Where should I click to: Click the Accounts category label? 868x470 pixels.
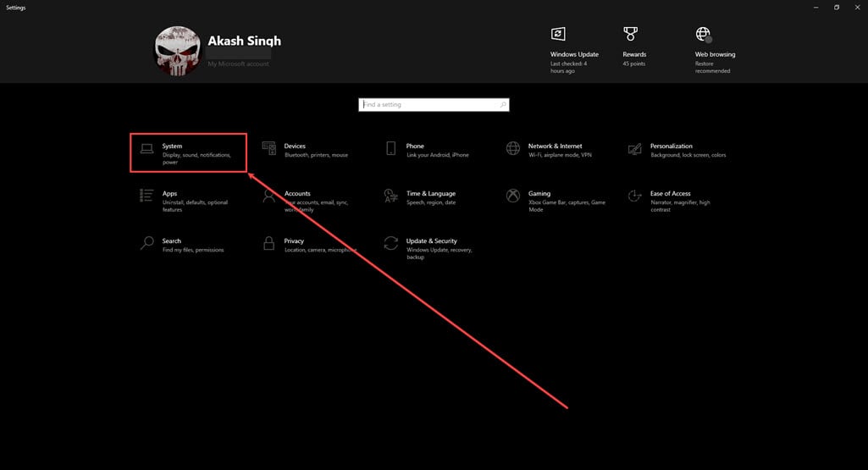297,194
